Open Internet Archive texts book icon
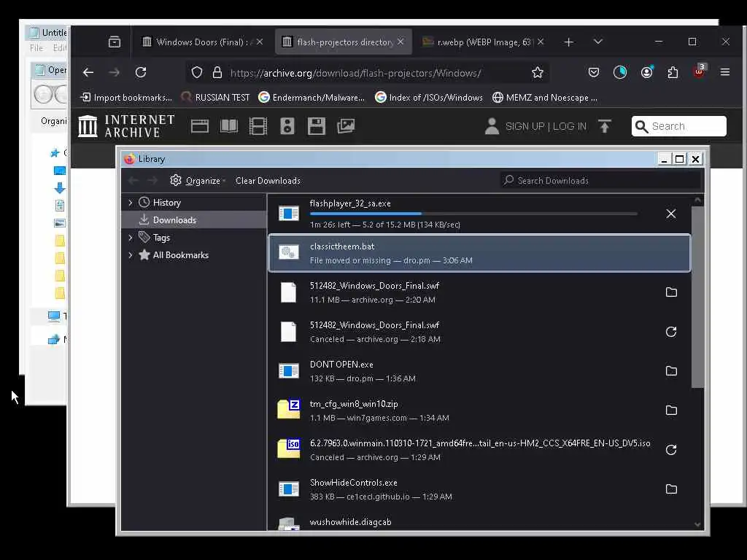 point(228,126)
